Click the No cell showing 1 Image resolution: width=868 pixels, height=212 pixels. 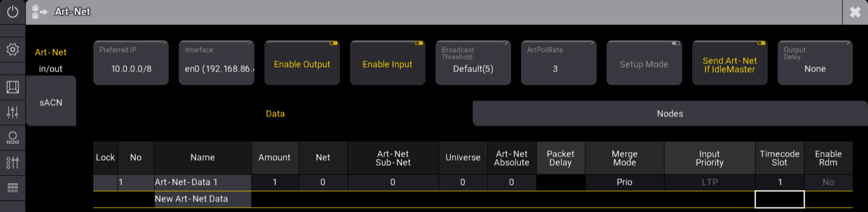pos(136,182)
